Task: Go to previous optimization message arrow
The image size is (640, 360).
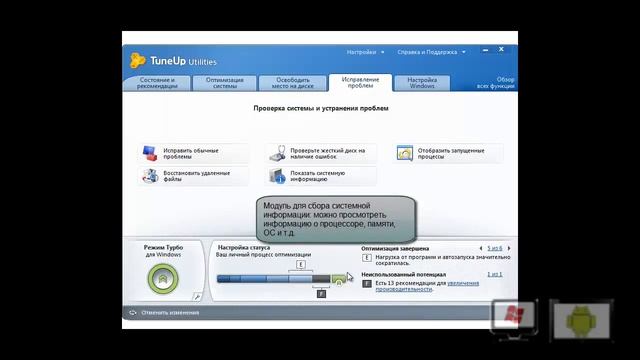Action: 480,248
